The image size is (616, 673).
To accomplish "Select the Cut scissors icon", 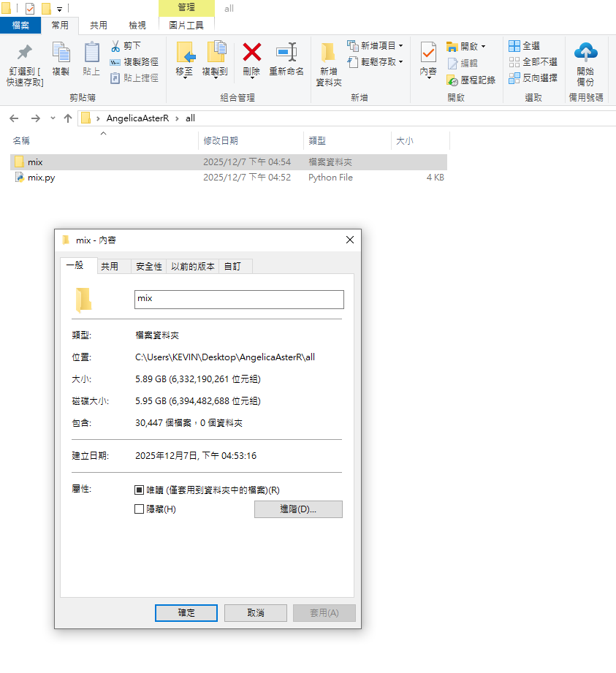I will tap(115, 46).
